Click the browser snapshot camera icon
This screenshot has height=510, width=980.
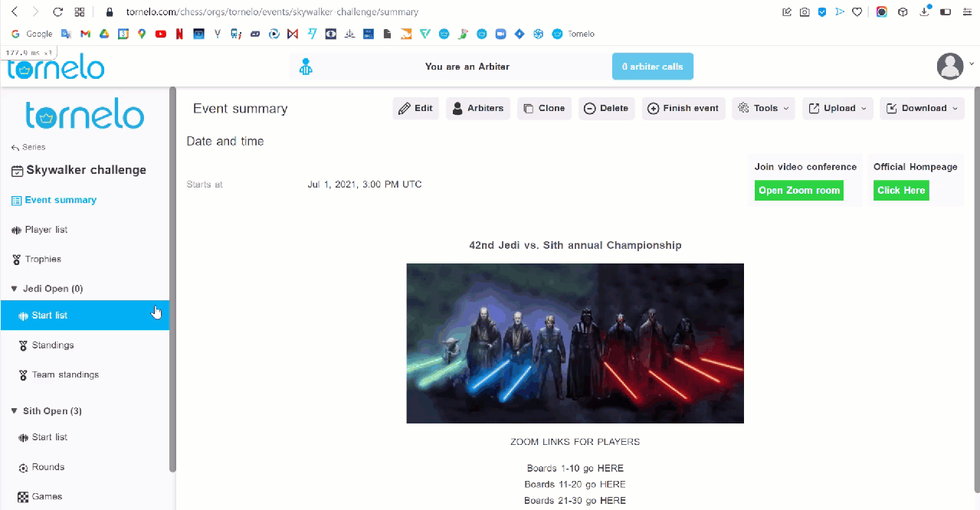[805, 12]
